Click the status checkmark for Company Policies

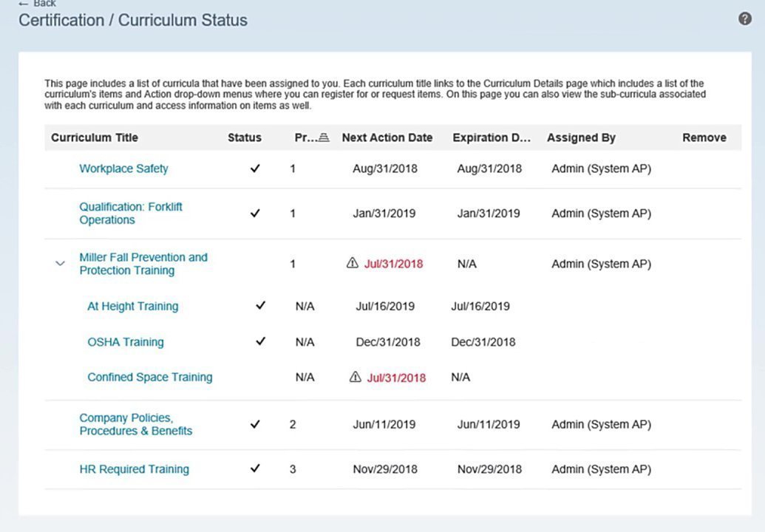coord(255,425)
